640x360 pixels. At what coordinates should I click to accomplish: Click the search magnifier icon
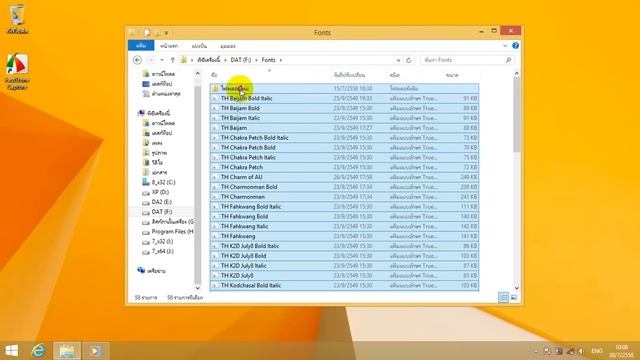click(508, 60)
